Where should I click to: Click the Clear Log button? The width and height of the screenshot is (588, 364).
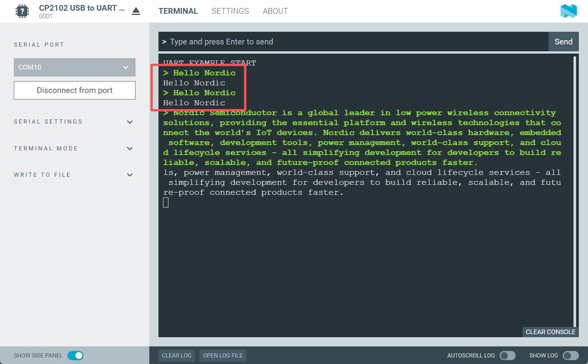[x=176, y=356]
